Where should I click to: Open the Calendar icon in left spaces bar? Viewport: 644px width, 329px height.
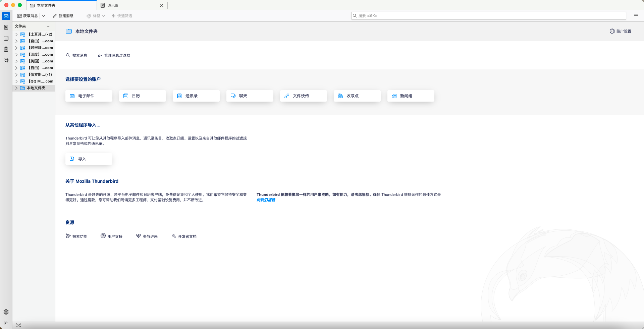(x=6, y=38)
